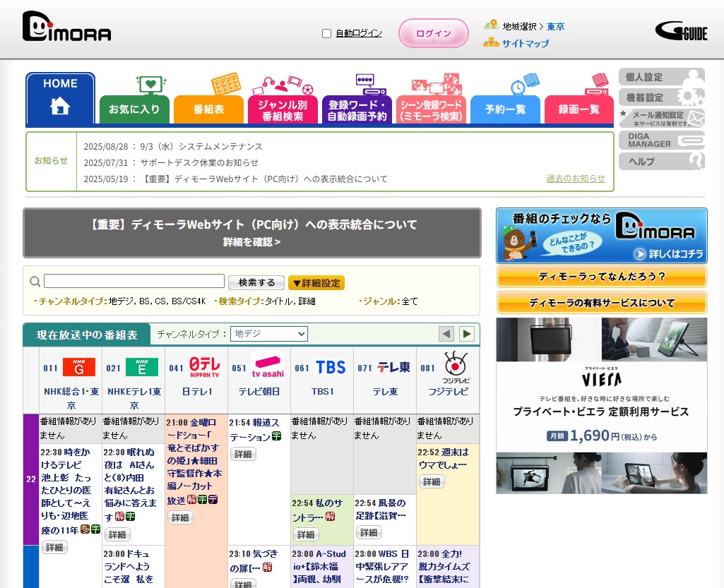Open the 地域選択 東京 region selector
Screen dimensions: 724x588
(x=554, y=26)
